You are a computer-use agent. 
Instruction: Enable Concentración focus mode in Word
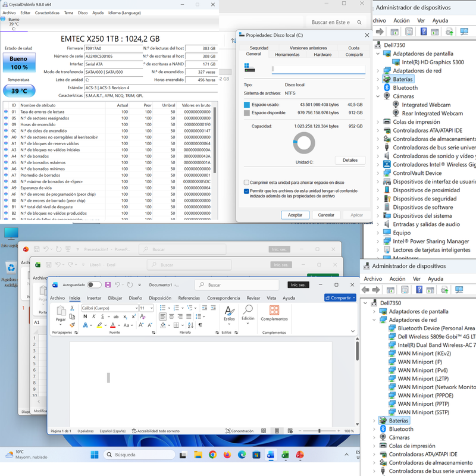pyautogui.click(x=239, y=431)
